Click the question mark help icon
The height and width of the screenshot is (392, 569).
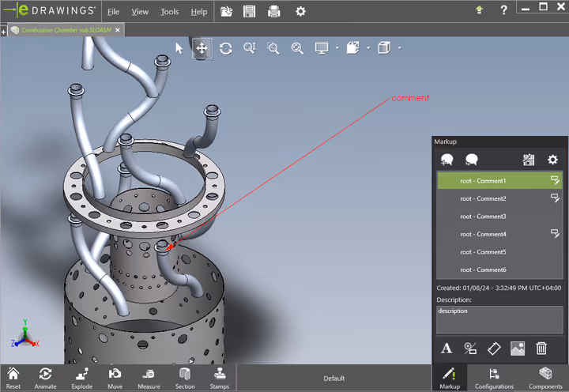click(503, 9)
